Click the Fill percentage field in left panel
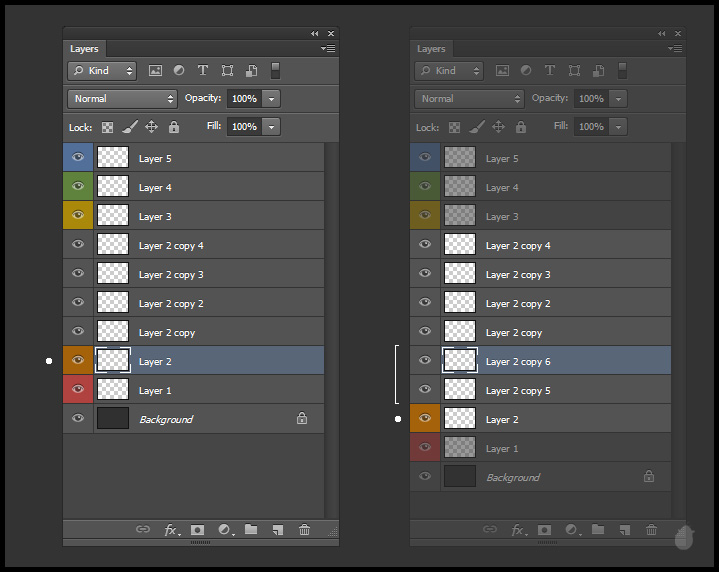 click(244, 127)
